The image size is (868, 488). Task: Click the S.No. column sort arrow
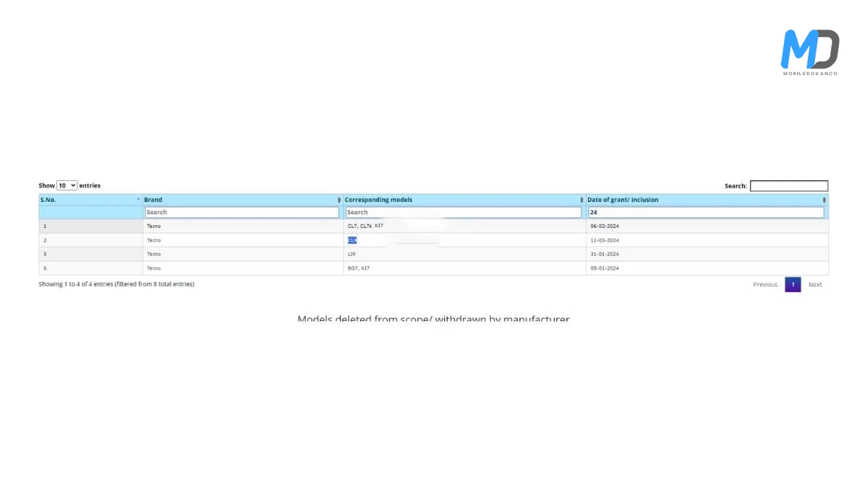138,199
